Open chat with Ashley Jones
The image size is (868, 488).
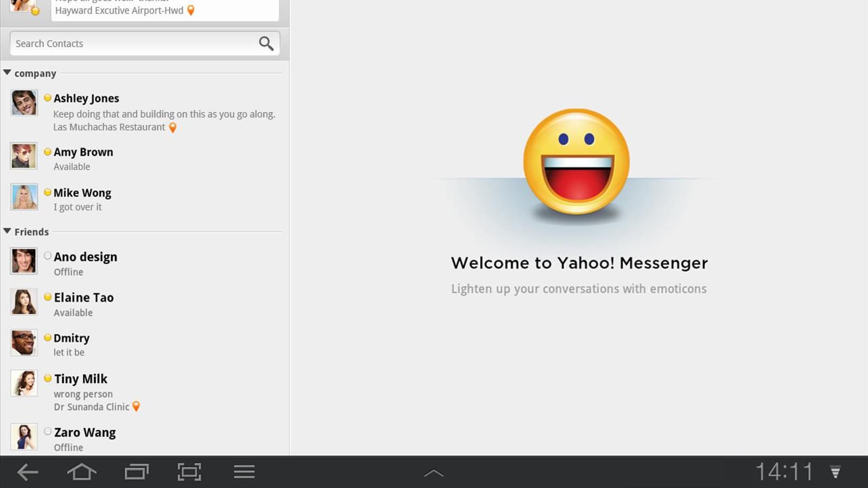coord(86,98)
